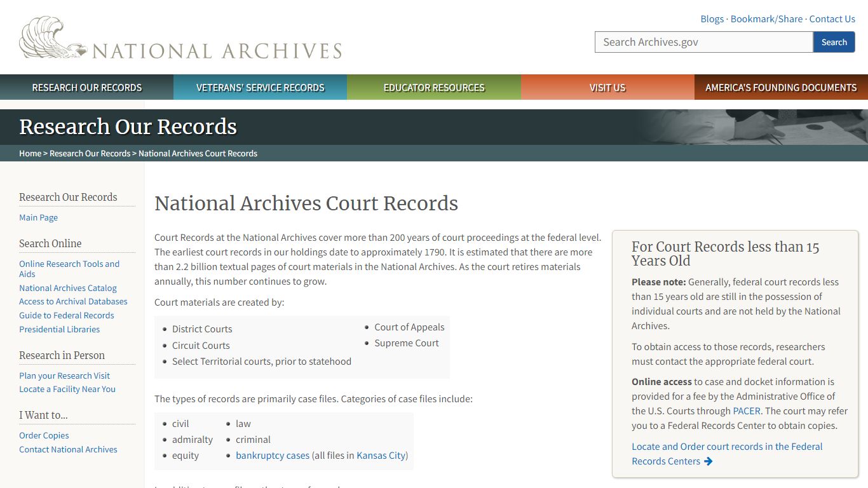Click the admiralty list item

pos(193,440)
